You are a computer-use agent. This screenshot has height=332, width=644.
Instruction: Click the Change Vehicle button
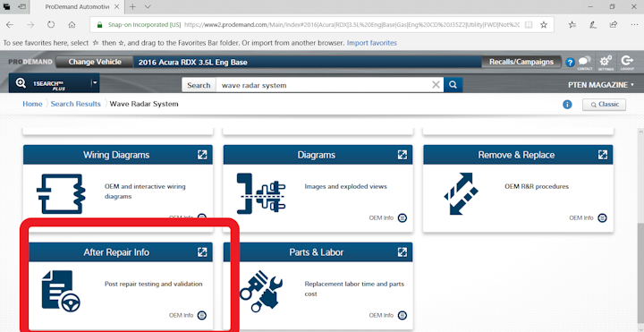coord(95,62)
